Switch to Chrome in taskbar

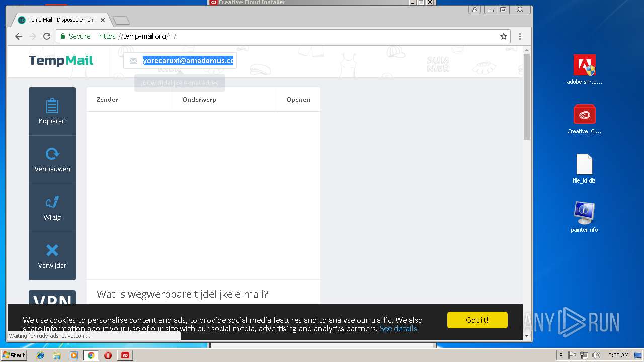click(x=91, y=355)
